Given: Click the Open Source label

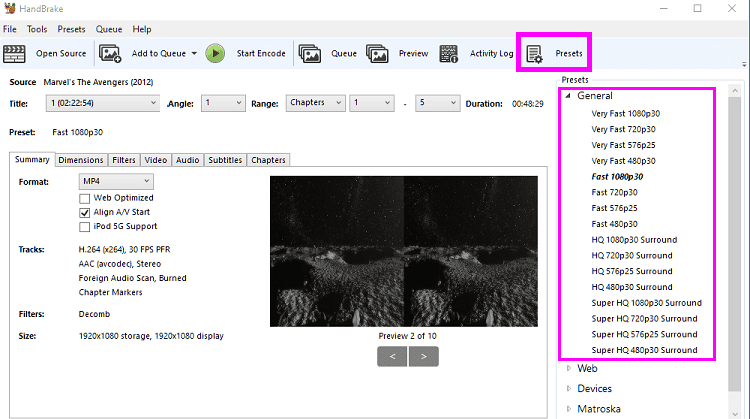Looking at the screenshot, I should click(x=61, y=54).
